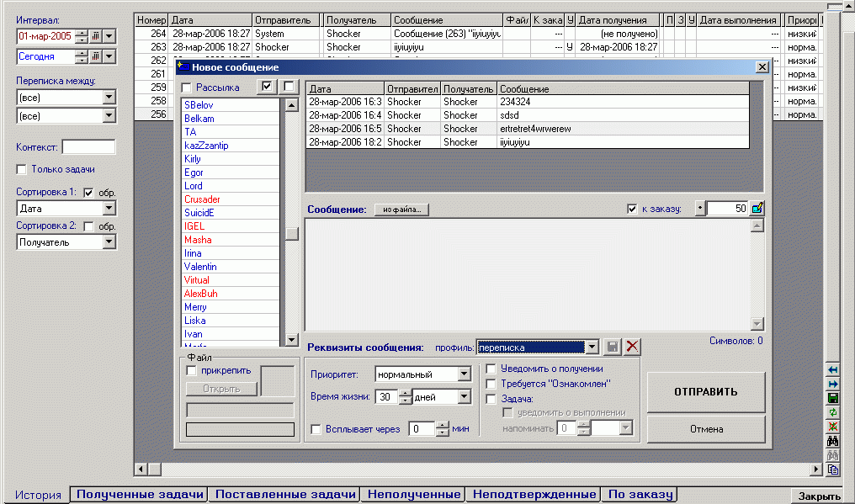
Task: Click the Дата получения column header
Action: tap(617, 20)
